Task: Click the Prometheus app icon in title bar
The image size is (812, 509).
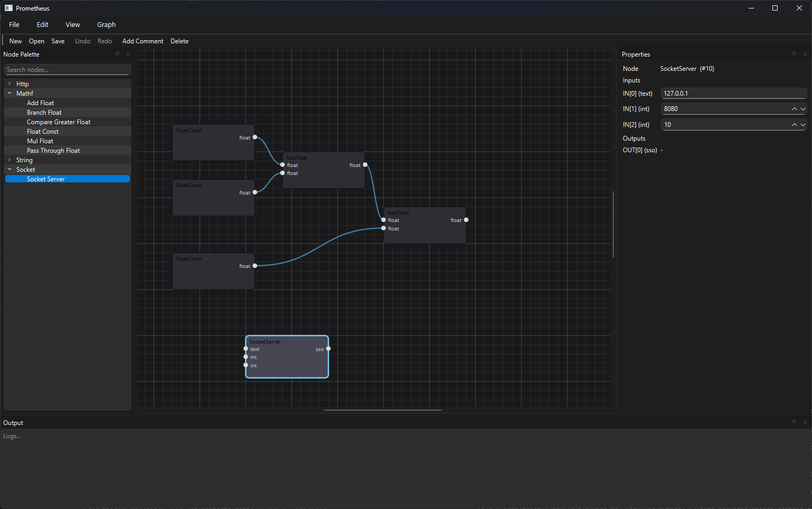Action: (x=8, y=8)
